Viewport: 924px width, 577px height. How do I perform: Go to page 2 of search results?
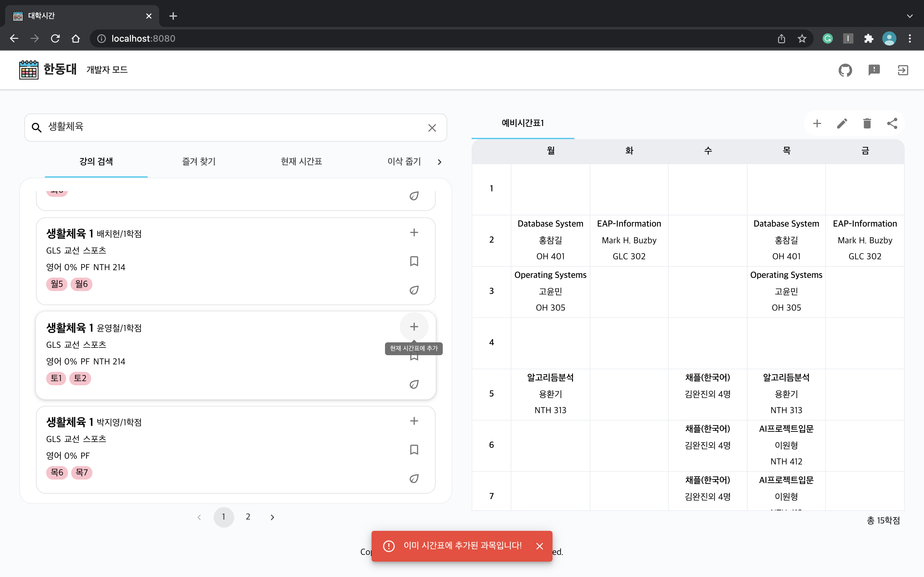click(248, 517)
